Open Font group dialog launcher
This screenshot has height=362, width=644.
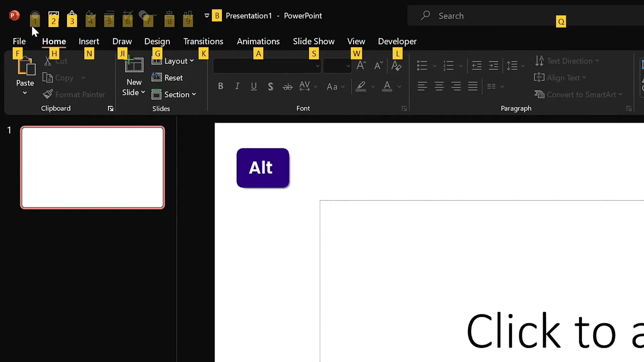click(x=404, y=109)
